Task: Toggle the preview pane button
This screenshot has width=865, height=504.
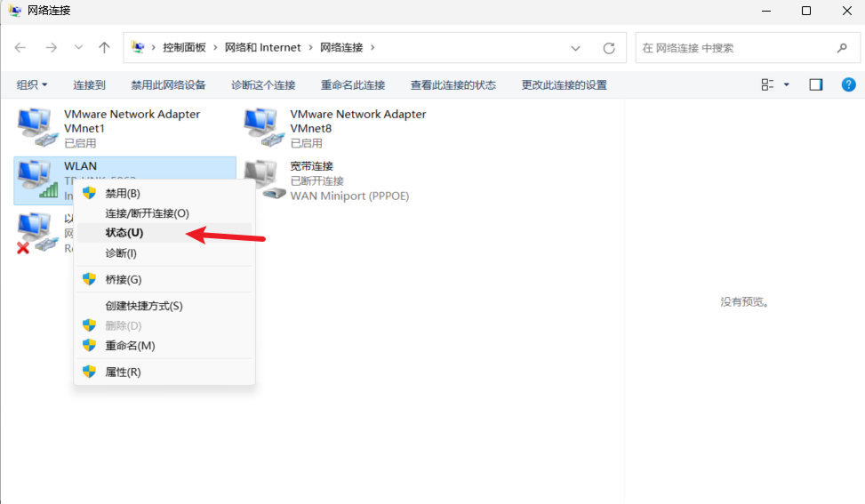Action: tap(816, 84)
